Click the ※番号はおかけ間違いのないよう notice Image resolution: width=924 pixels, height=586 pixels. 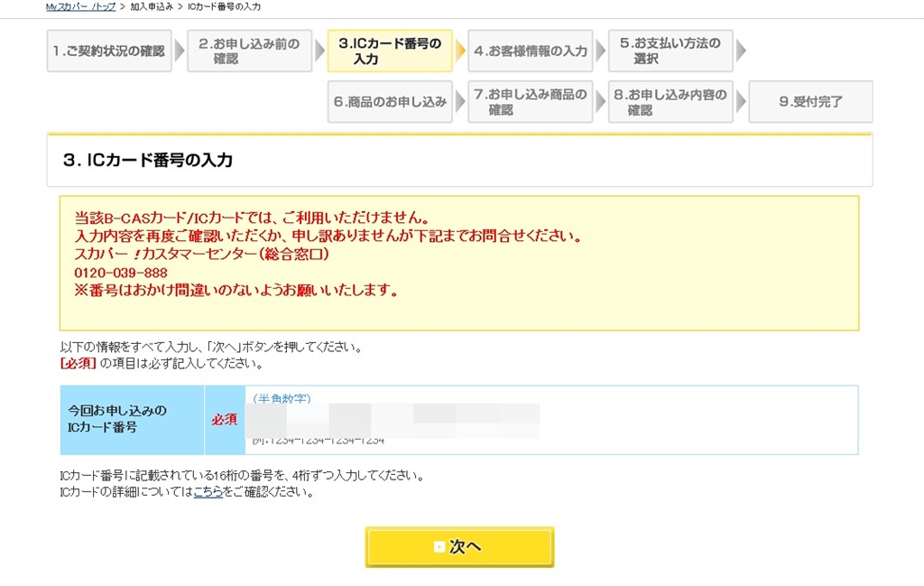click(236, 291)
